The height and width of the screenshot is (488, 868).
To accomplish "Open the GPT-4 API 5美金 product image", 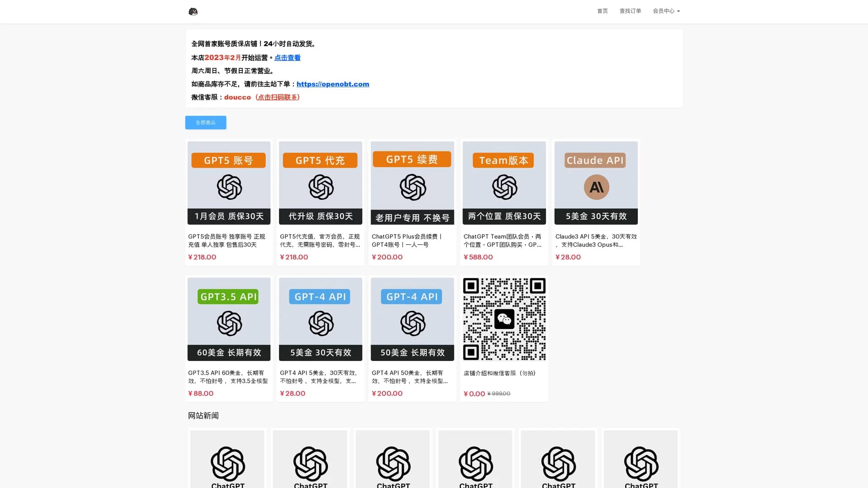I will tap(321, 319).
